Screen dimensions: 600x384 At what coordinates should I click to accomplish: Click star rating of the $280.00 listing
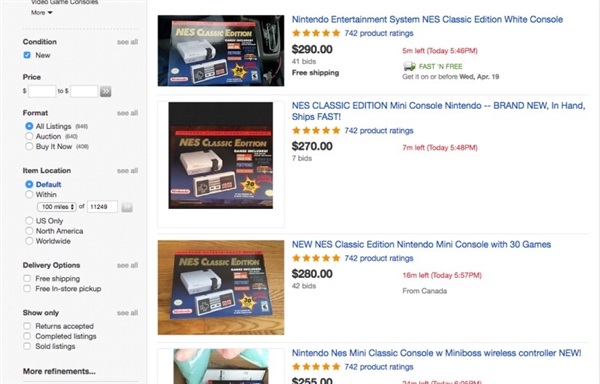[316, 258]
